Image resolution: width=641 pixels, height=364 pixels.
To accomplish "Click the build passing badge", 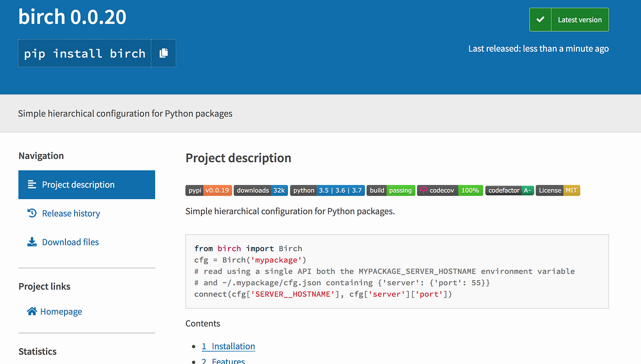I will click(391, 190).
